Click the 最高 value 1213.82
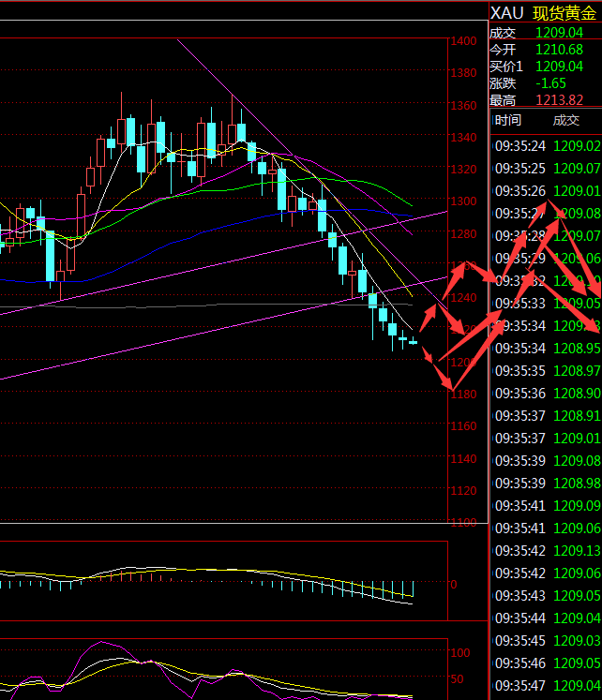602x700 pixels. 559,100
